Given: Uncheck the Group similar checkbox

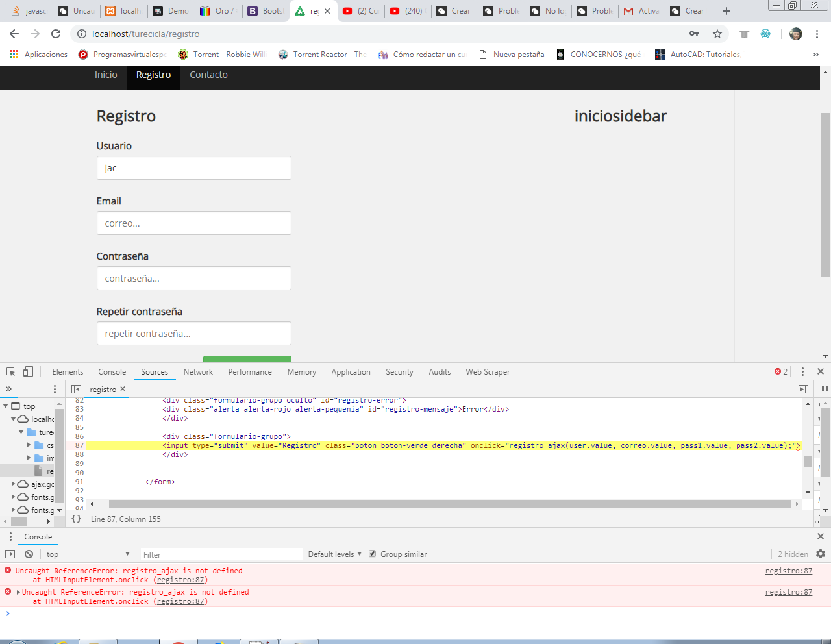Looking at the screenshot, I should tap(373, 554).
